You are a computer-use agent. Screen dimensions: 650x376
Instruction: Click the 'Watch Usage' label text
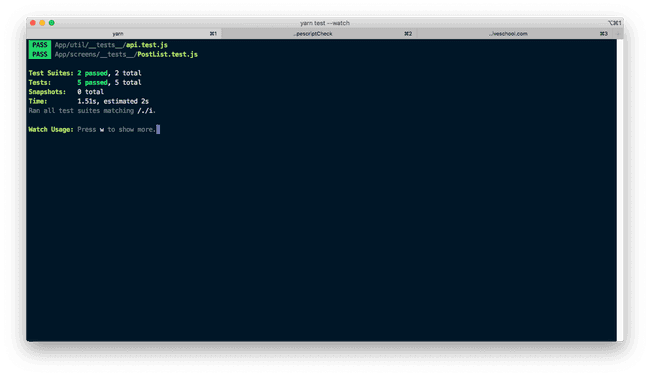tap(51, 129)
